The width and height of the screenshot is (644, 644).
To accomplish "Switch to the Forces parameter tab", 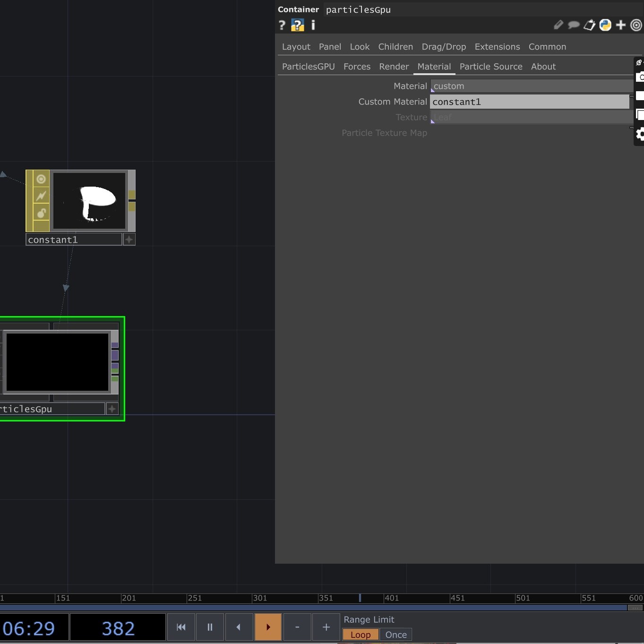I will click(x=357, y=67).
